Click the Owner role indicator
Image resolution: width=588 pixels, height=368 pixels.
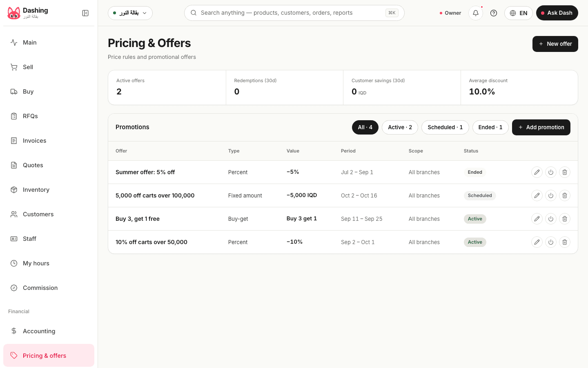(x=450, y=13)
